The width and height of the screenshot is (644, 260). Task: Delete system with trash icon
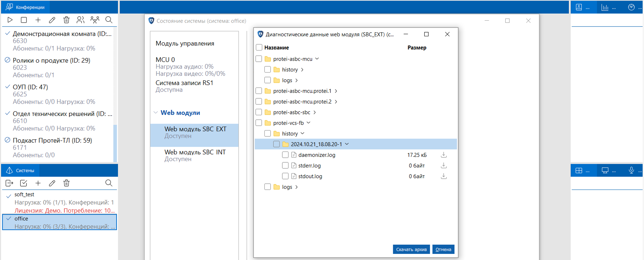pyautogui.click(x=66, y=183)
